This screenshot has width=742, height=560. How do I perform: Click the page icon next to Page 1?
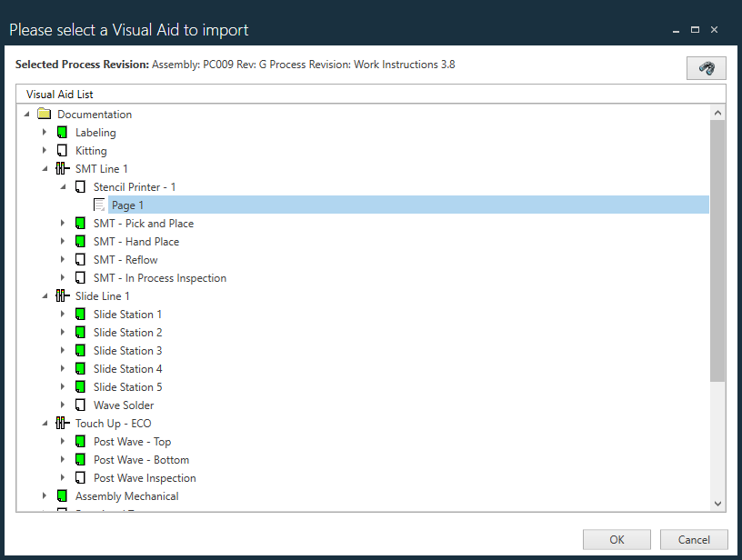coord(98,205)
